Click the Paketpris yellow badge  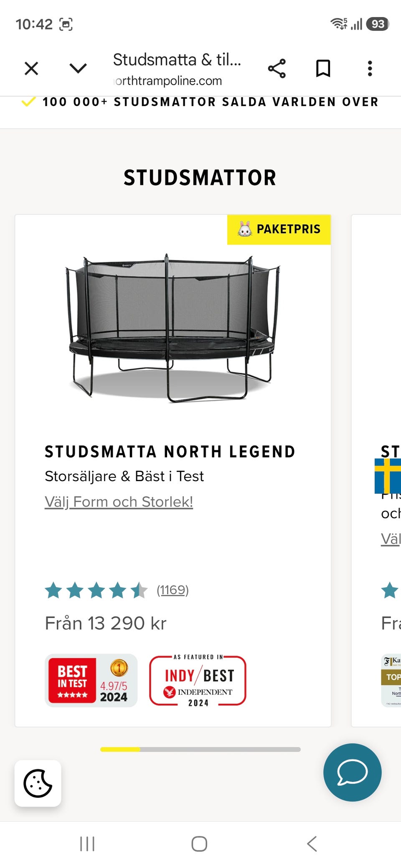(279, 229)
